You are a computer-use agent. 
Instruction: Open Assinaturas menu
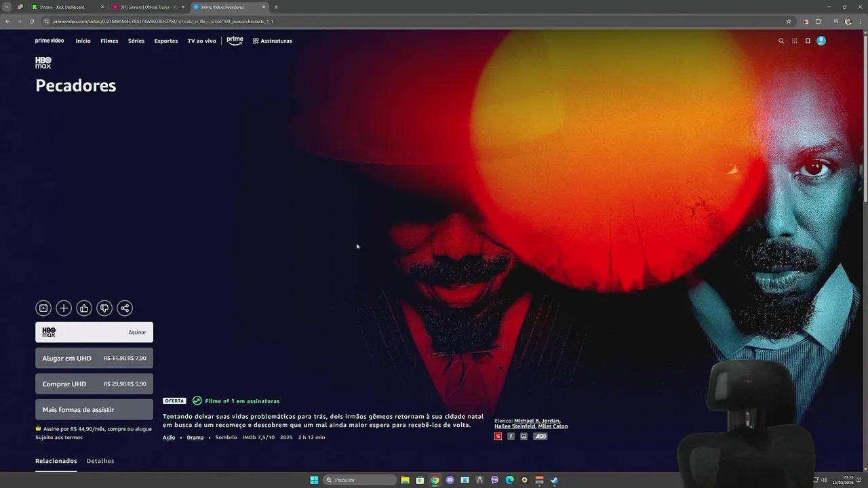coord(273,41)
